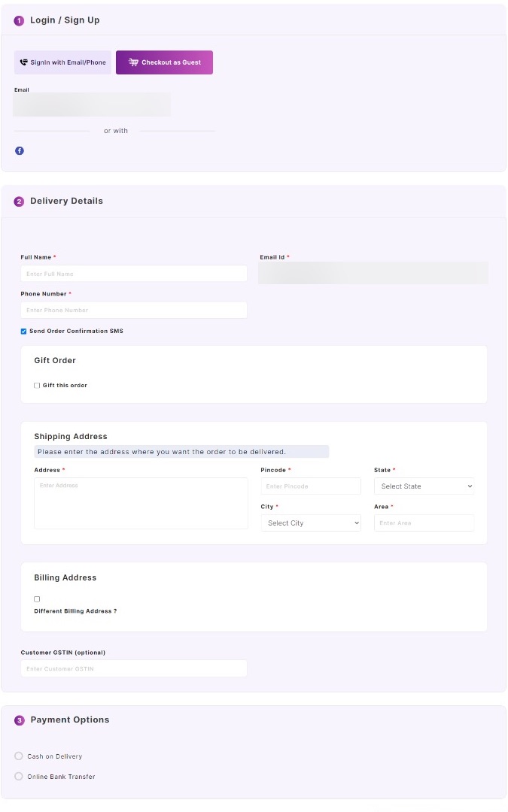Click the shopping cart icon on the guest checkout button

(x=133, y=62)
